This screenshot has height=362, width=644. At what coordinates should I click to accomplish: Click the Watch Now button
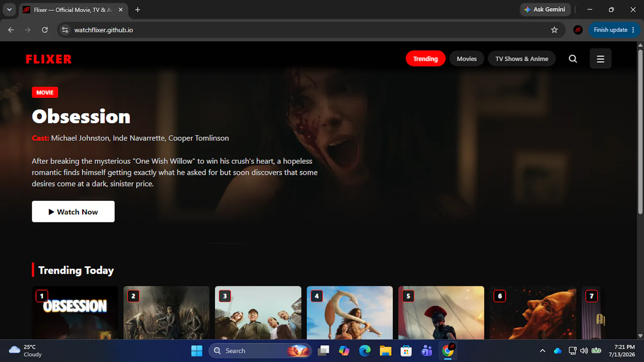[x=73, y=212]
